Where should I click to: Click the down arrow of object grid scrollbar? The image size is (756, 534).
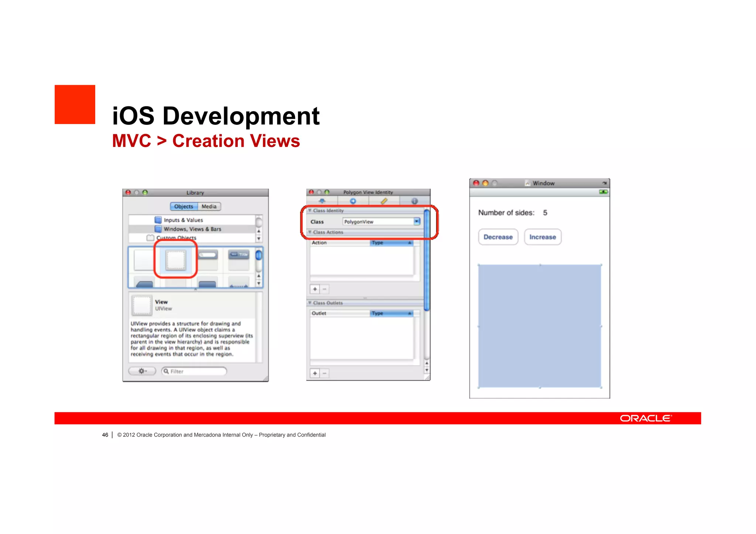tap(259, 283)
